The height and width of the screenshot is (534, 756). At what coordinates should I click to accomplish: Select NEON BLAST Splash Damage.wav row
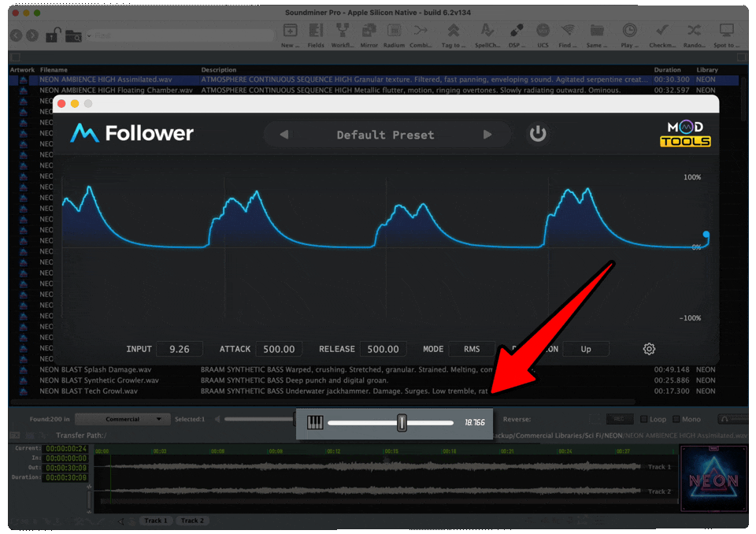point(374,369)
